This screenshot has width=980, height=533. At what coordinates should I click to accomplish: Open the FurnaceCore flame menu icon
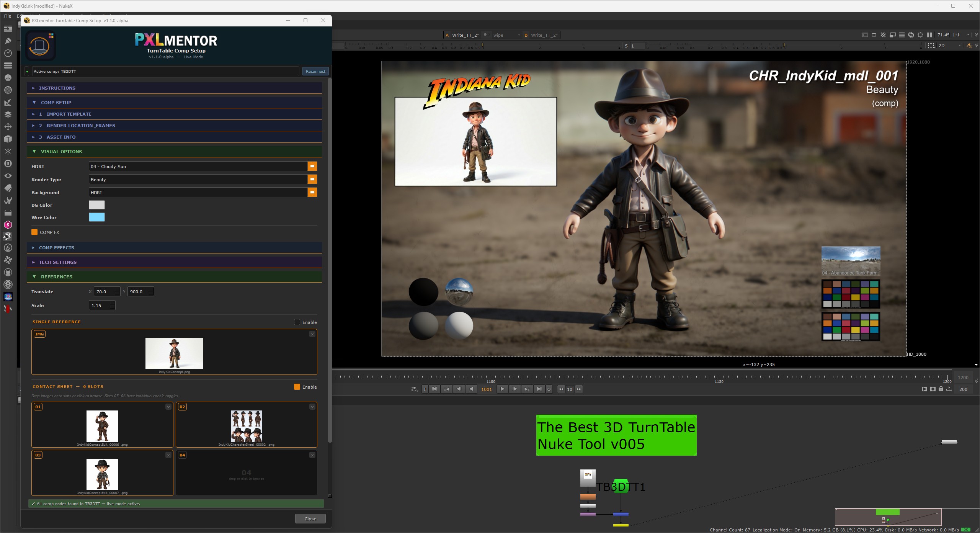pos(8,248)
